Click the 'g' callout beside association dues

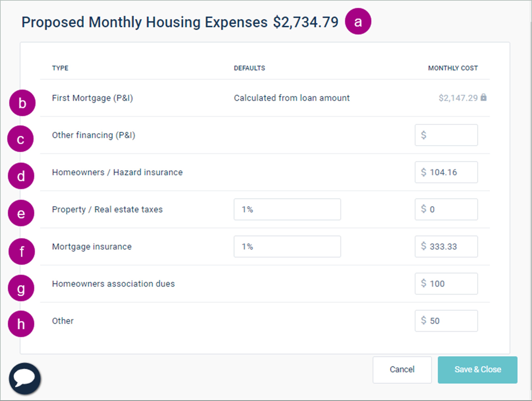[x=21, y=288]
